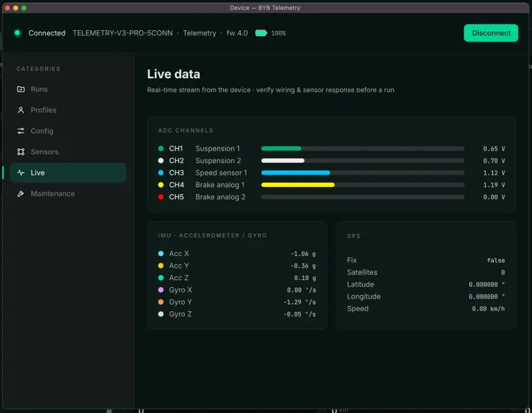Click the Brake analog 1 voltage bar
Screen dimensions: 532x413
[x=363, y=185]
